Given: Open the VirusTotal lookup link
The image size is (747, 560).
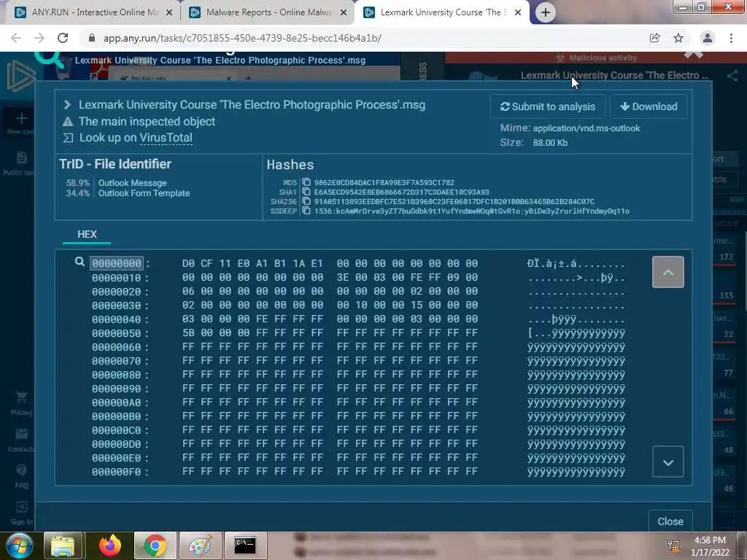Looking at the screenshot, I should [x=166, y=138].
